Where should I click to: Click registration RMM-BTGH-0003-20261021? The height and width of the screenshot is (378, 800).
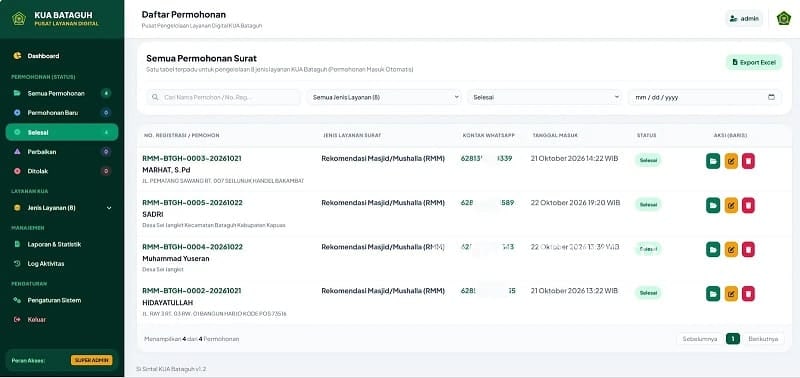(192, 159)
